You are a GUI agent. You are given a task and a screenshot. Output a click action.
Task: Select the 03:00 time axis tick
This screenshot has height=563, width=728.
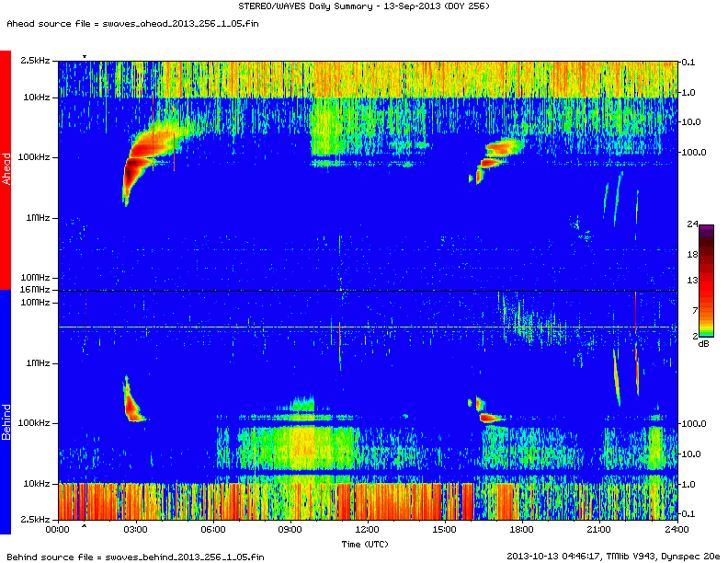tap(135, 529)
